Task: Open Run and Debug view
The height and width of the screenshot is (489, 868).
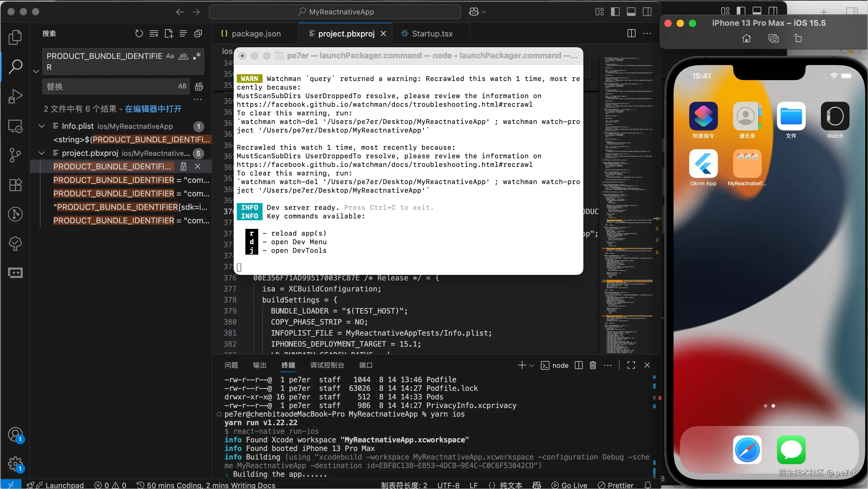Action: (15, 96)
